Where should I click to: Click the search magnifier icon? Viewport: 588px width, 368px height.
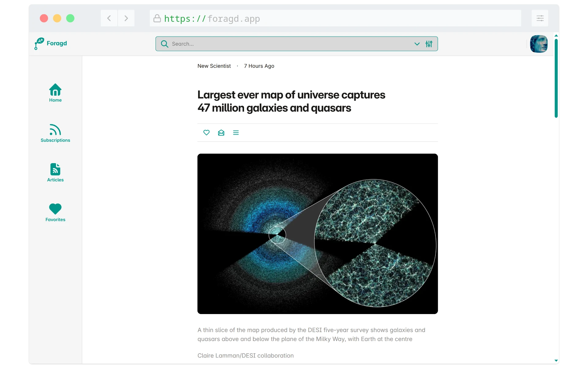(164, 44)
